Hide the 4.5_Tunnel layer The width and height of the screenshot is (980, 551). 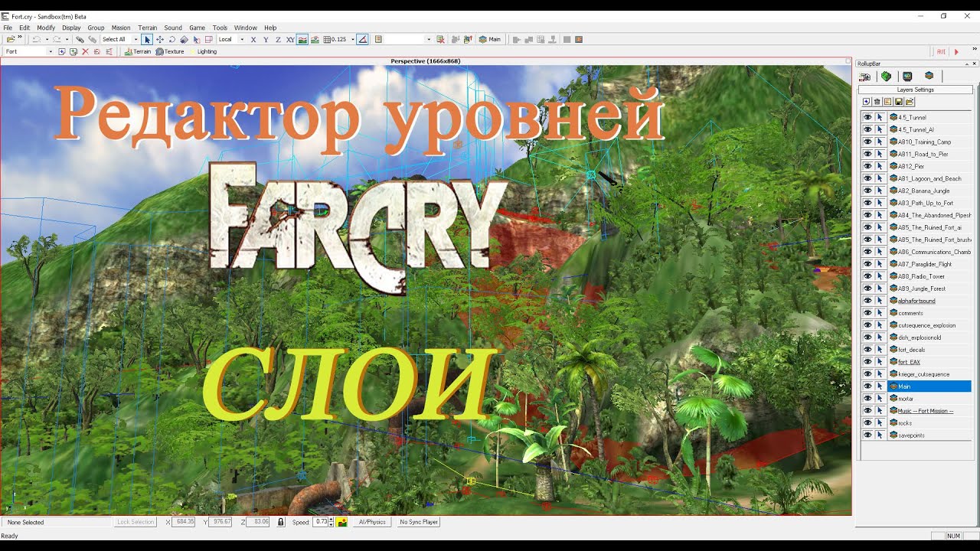click(x=867, y=117)
